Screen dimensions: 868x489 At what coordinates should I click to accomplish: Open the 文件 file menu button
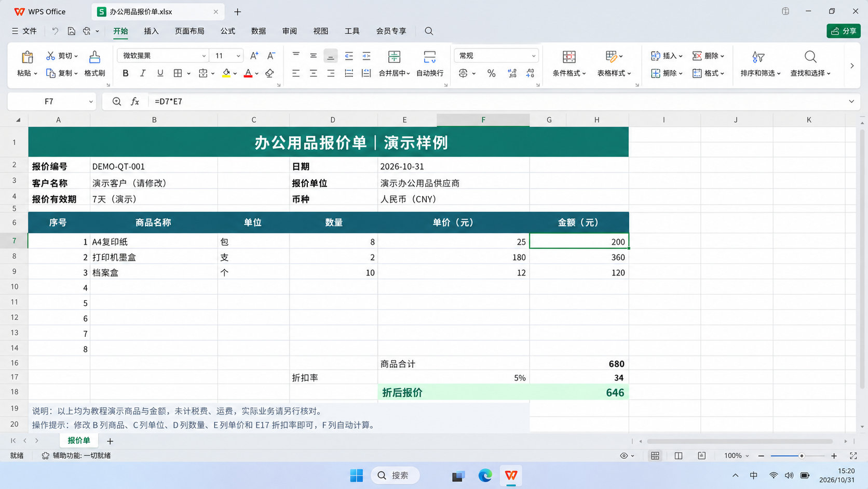[x=24, y=31]
